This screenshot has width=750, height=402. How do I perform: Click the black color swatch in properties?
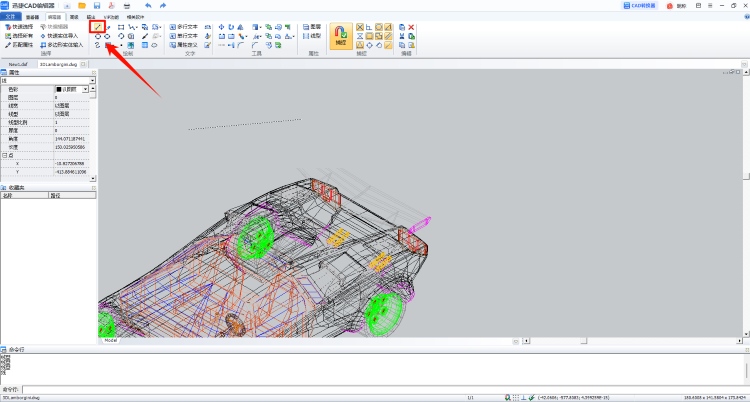point(58,89)
